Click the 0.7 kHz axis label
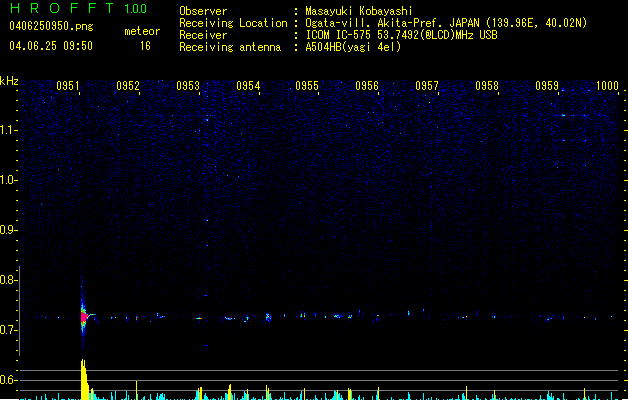The width and height of the screenshot is (629, 400). click(x=8, y=330)
